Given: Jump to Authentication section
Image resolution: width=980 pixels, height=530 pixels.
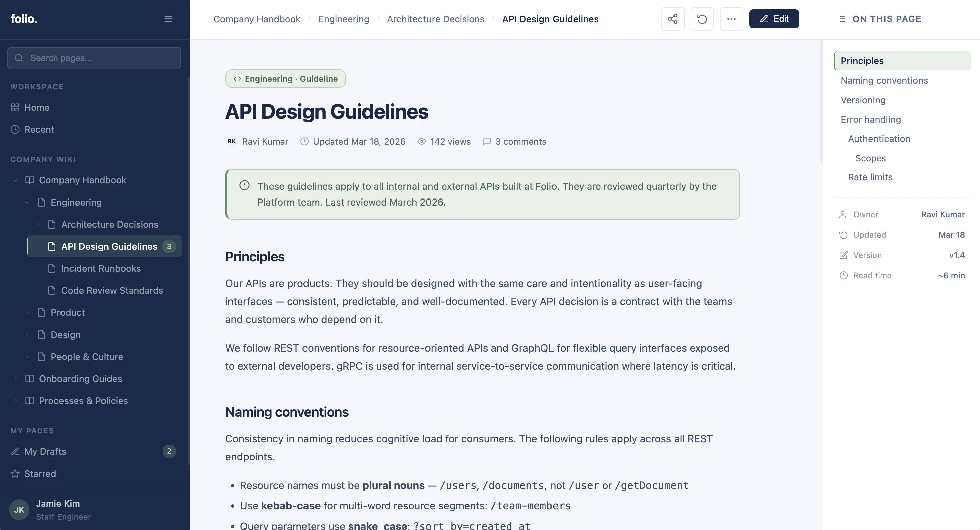Looking at the screenshot, I should click(x=879, y=139).
